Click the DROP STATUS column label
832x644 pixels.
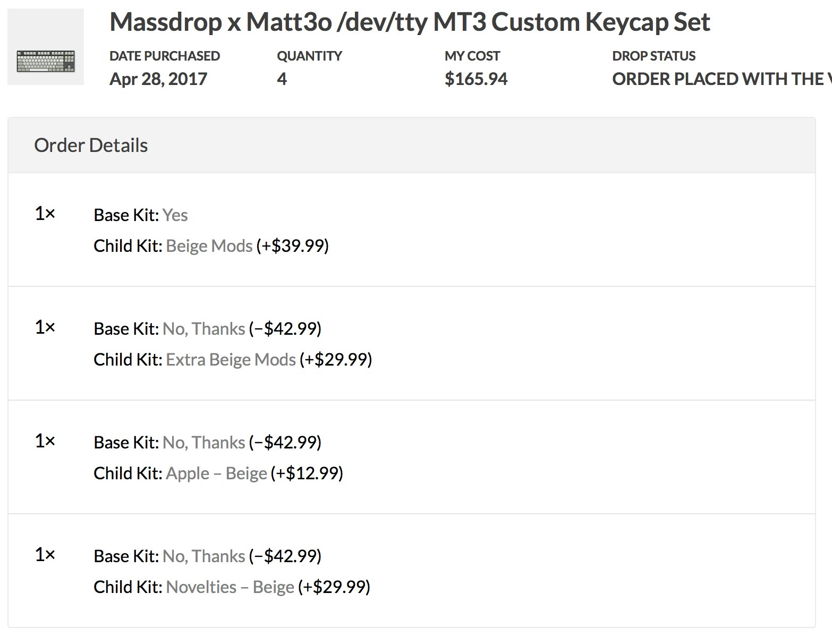653,56
